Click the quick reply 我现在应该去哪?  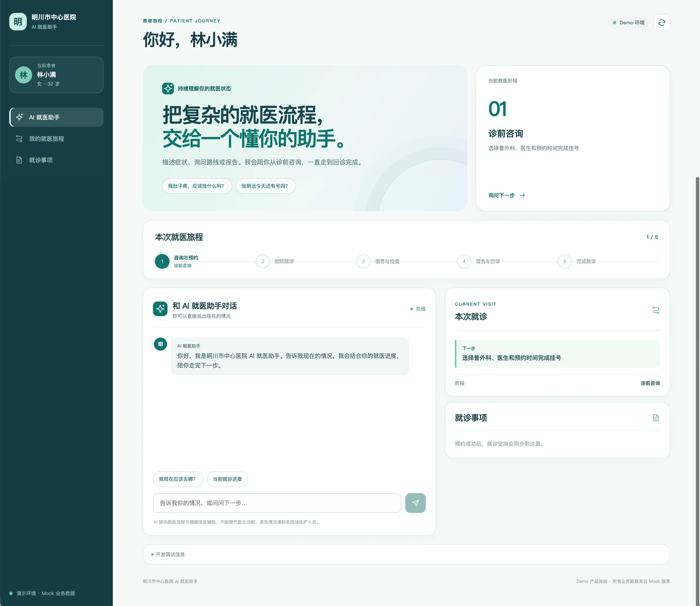[x=178, y=479]
